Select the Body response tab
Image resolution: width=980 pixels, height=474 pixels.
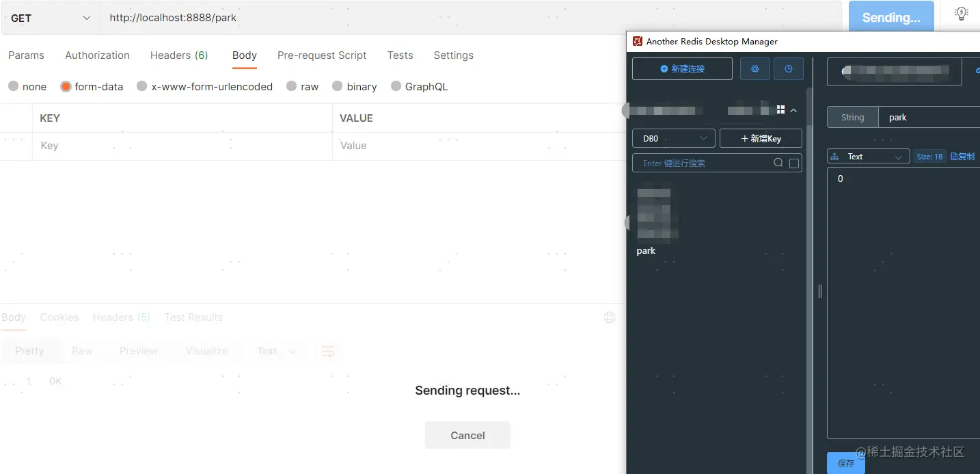(x=14, y=317)
